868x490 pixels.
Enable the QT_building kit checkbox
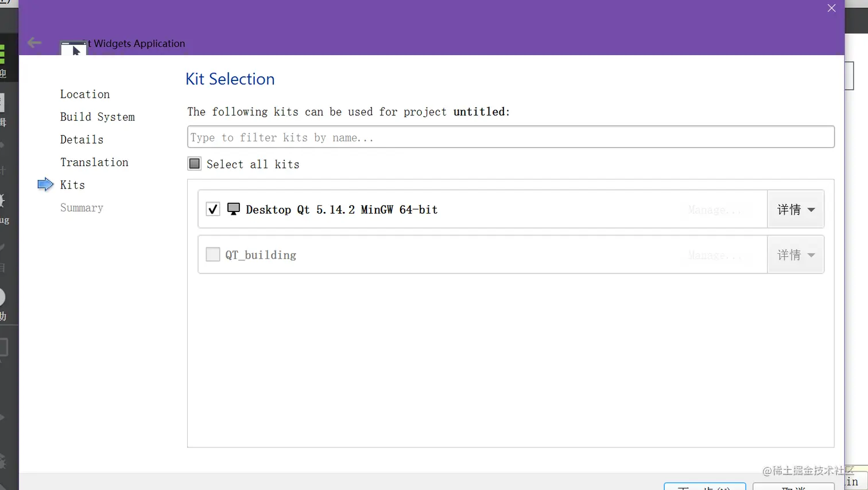[x=213, y=254]
